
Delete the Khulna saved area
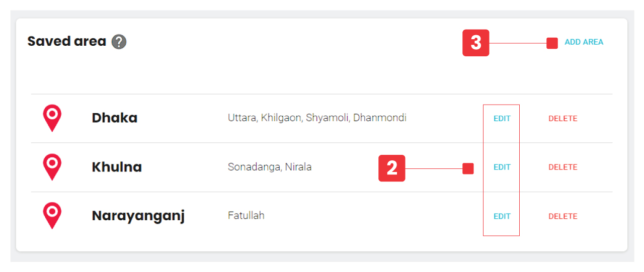(562, 167)
